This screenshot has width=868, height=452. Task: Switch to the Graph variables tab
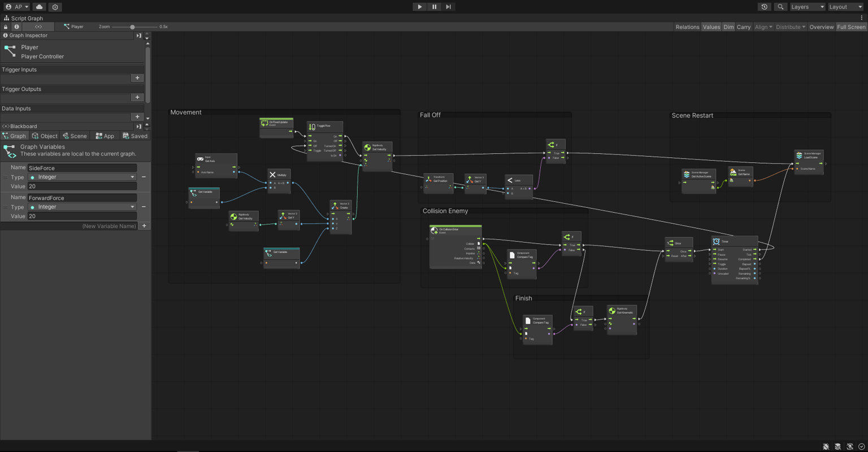pyautogui.click(x=14, y=136)
